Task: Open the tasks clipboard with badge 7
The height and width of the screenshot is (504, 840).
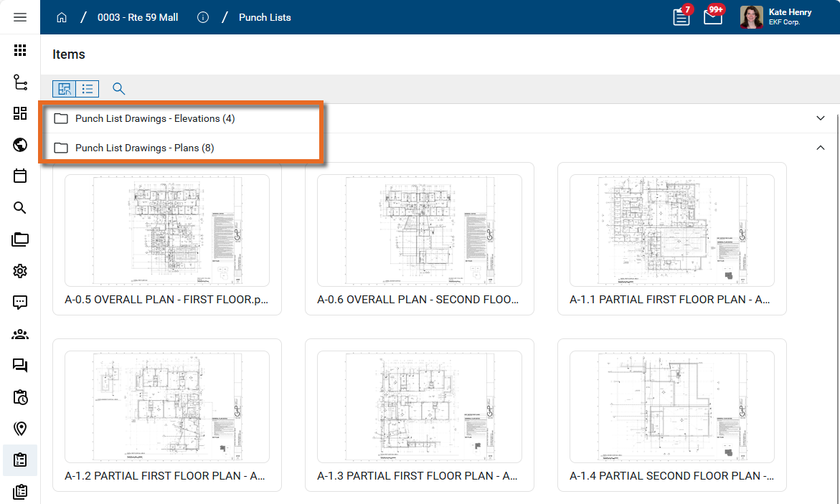Action: click(x=681, y=17)
